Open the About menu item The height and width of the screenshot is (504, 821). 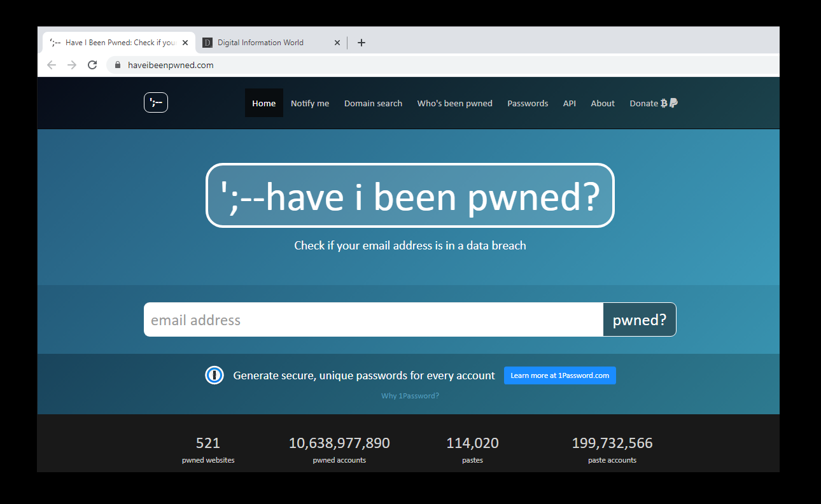pos(603,103)
